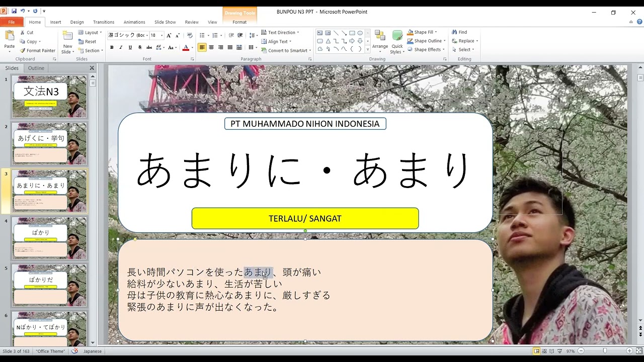Click the Cut command
The image size is (644, 362).
[27, 32]
